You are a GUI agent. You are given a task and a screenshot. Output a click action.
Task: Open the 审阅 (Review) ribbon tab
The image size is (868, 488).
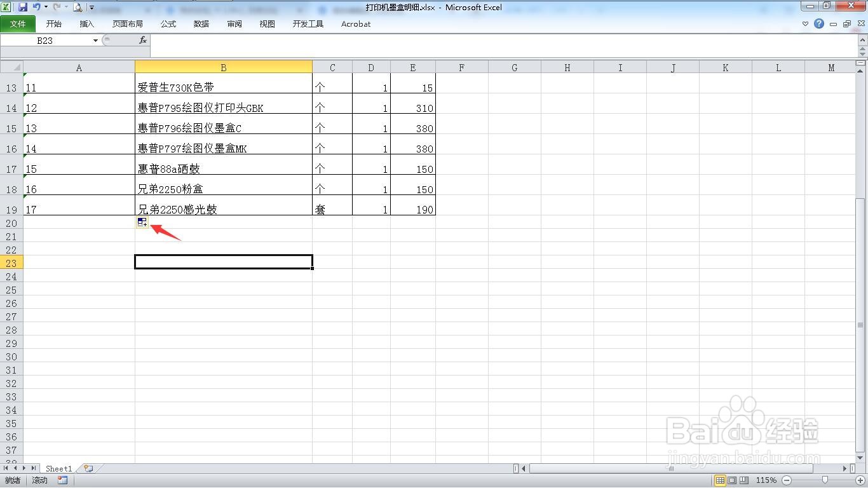(234, 24)
